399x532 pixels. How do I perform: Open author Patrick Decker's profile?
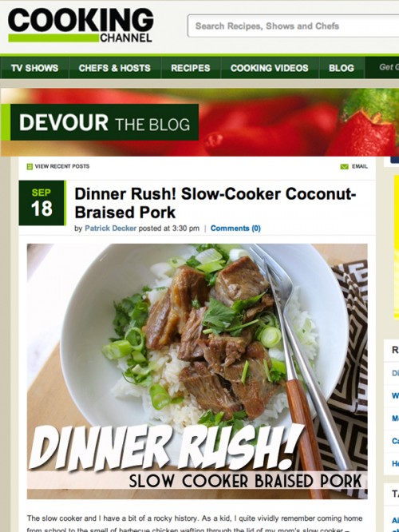click(x=110, y=228)
